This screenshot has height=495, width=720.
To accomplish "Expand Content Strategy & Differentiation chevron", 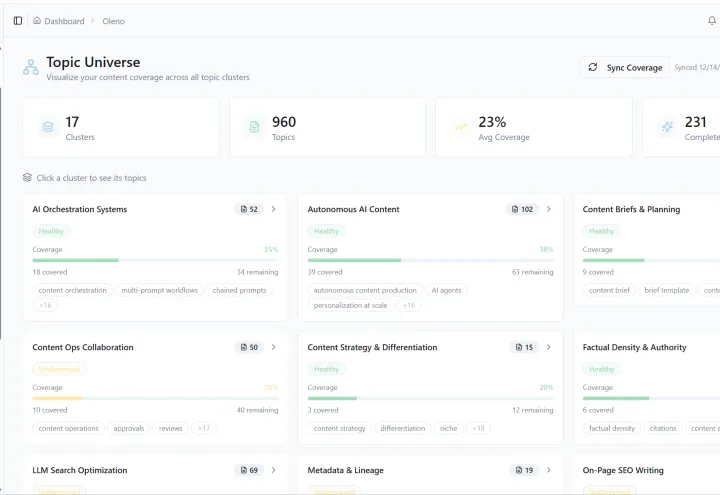I will [x=549, y=347].
